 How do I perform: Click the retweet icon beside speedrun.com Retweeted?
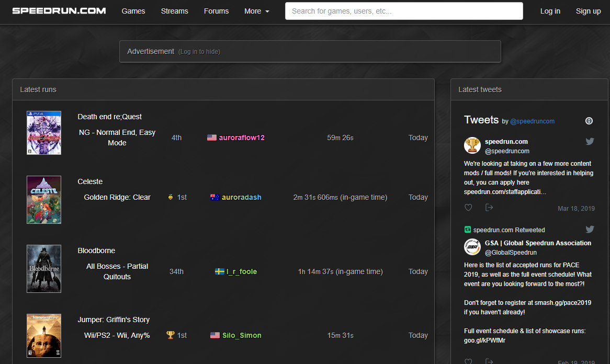pos(468,230)
